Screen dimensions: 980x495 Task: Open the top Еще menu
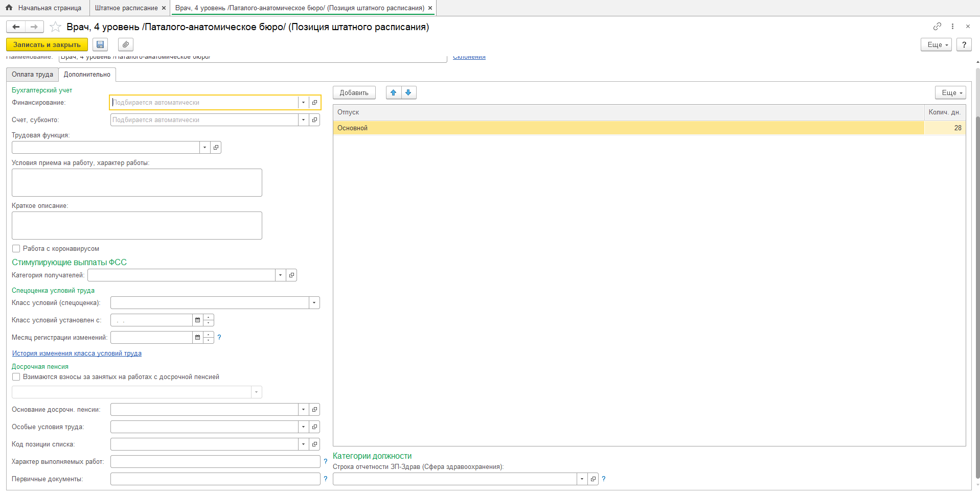pyautogui.click(x=937, y=44)
